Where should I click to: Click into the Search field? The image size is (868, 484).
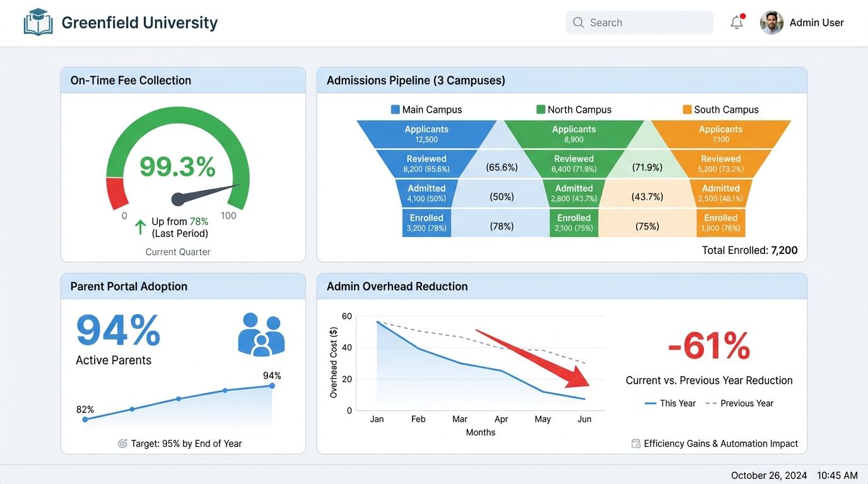tap(639, 23)
